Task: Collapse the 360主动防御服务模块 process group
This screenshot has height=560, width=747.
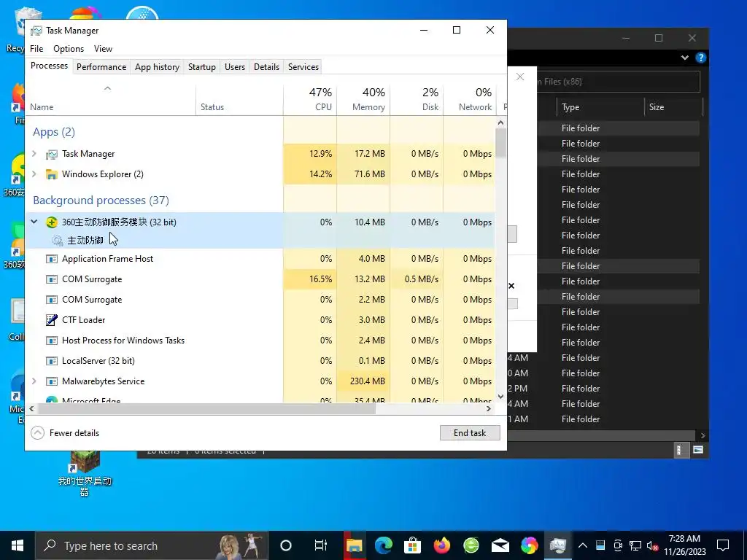Action: [x=34, y=222]
